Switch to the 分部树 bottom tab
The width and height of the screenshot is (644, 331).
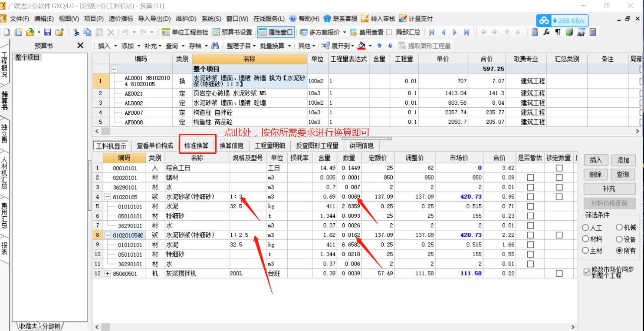click(51, 326)
